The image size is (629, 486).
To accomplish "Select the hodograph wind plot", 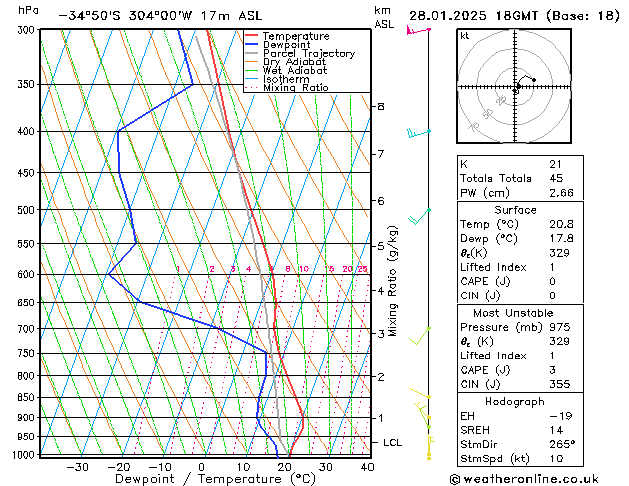I will tap(514, 86).
